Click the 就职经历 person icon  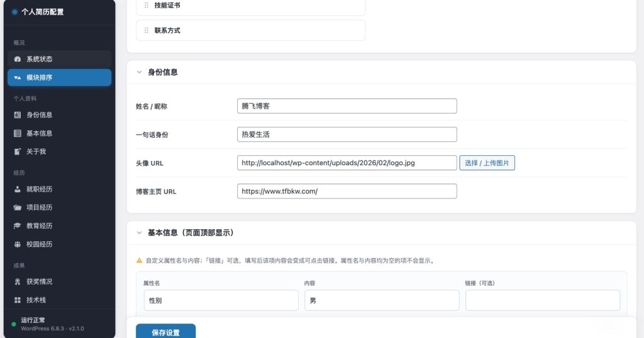[17, 189]
